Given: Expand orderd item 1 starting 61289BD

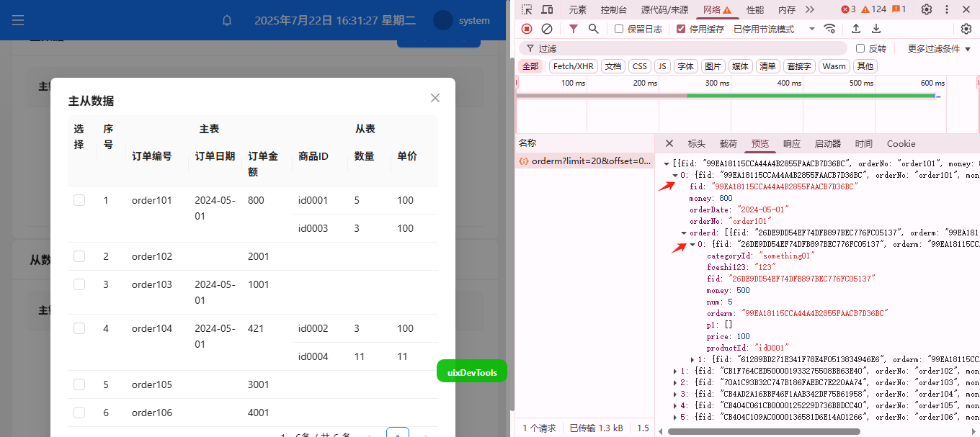Looking at the screenshot, I should (x=692, y=359).
